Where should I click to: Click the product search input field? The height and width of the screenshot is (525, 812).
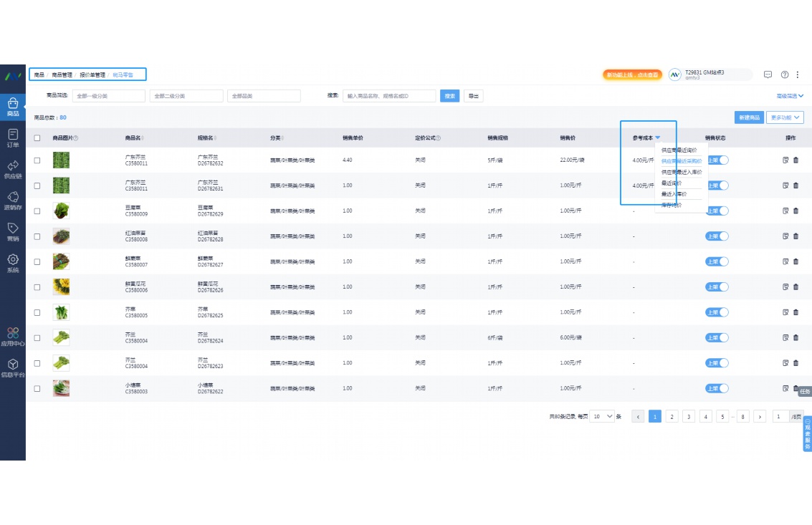(x=389, y=96)
